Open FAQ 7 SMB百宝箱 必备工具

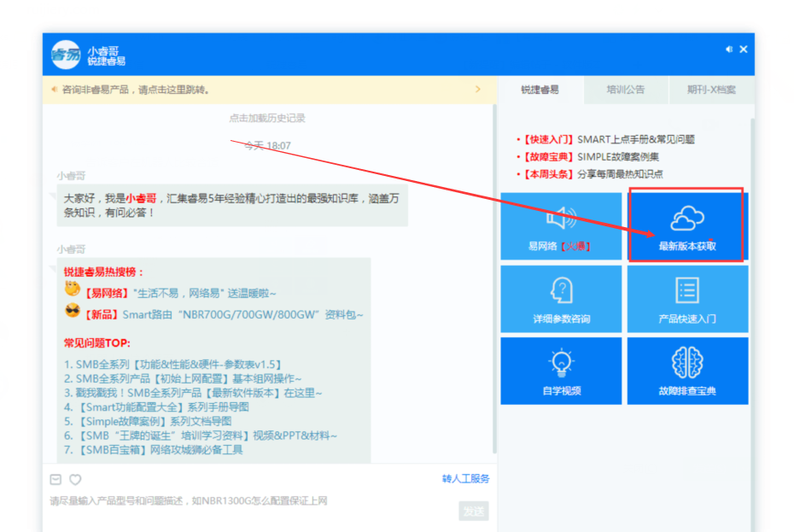click(154, 449)
